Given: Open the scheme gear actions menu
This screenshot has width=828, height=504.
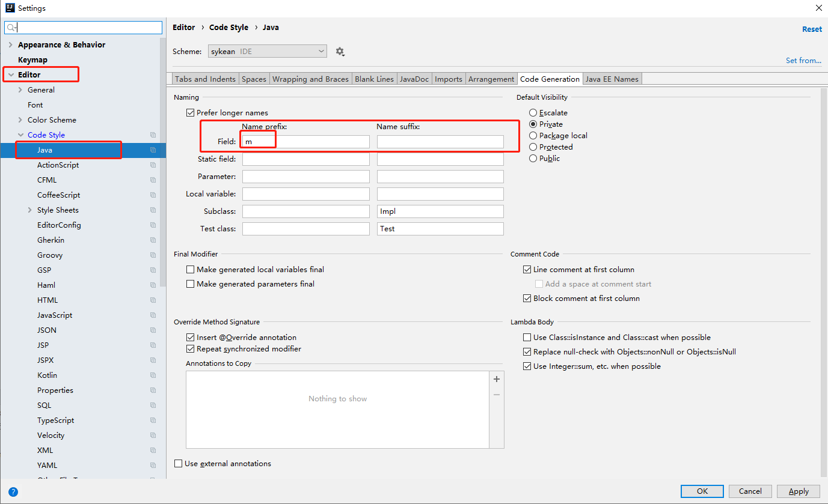Looking at the screenshot, I should pos(340,52).
